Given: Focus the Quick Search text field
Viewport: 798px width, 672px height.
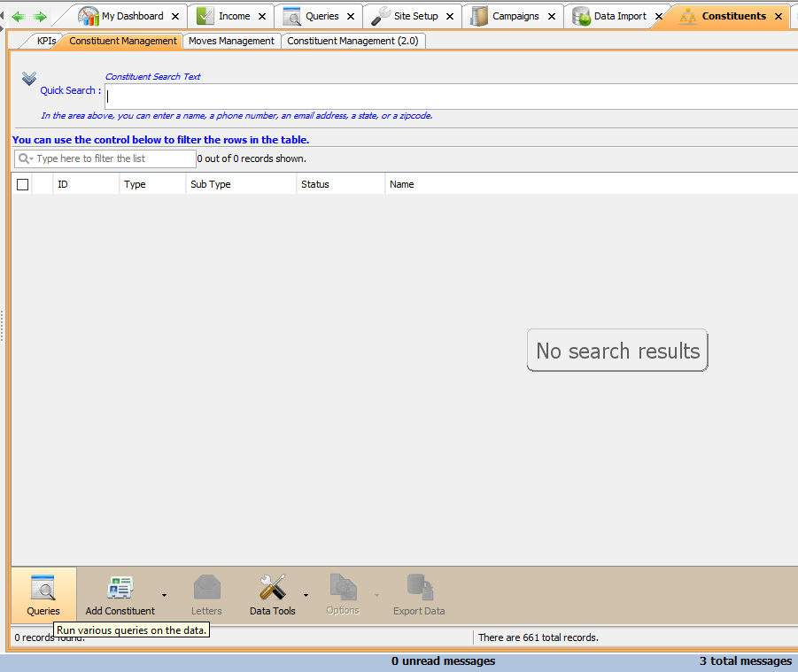Looking at the screenshot, I should tap(452, 97).
